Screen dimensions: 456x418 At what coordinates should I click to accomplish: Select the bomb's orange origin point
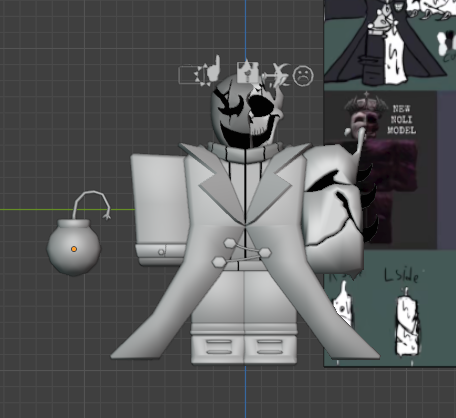tap(74, 249)
